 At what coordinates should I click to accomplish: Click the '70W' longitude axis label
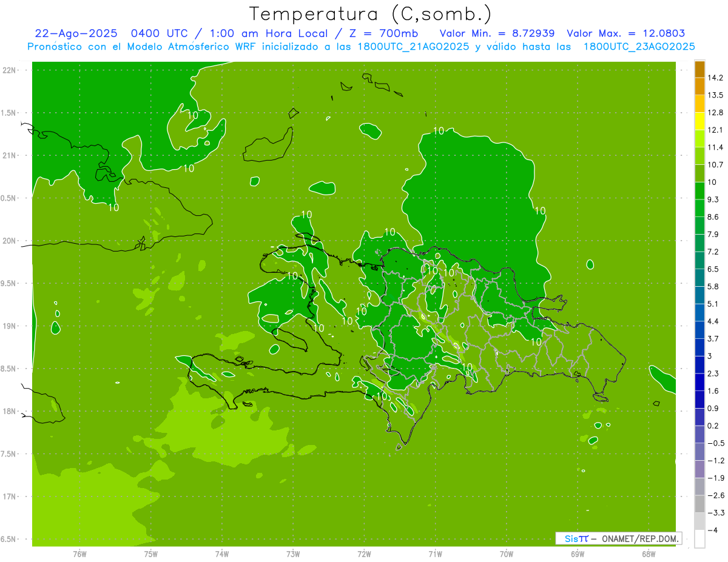pyautogui.click(x=507, y=554)
